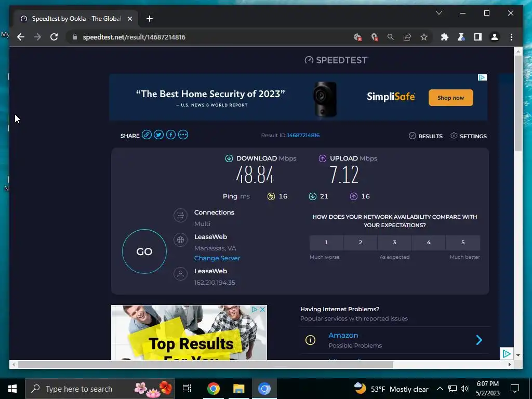This screenshot has height=399, width=532.
Task: Click the AdChoices icon on SimpliSafe banner
Action: click(x=482, y=77)
